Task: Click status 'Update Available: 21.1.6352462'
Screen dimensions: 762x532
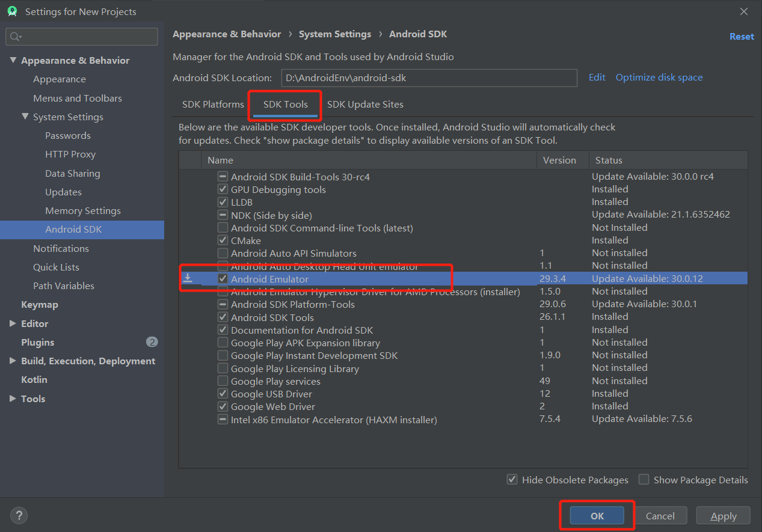Action: coord(661,215)
